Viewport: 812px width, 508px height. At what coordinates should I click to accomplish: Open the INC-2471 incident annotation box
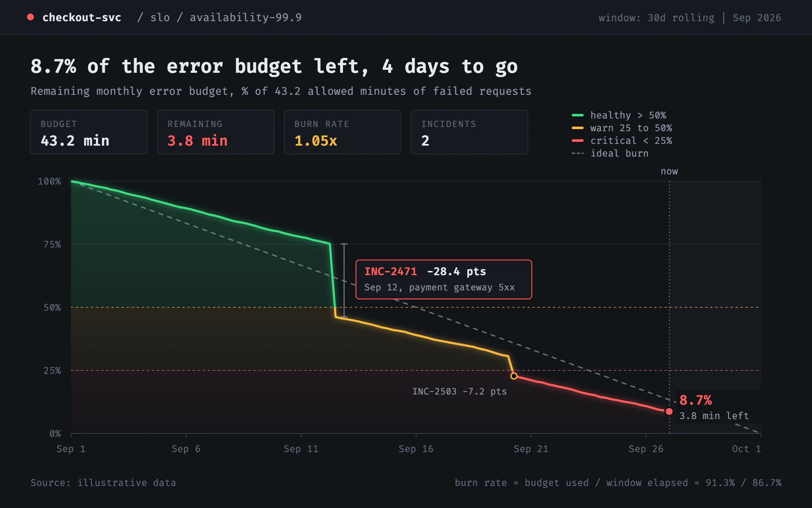(444, 279)
